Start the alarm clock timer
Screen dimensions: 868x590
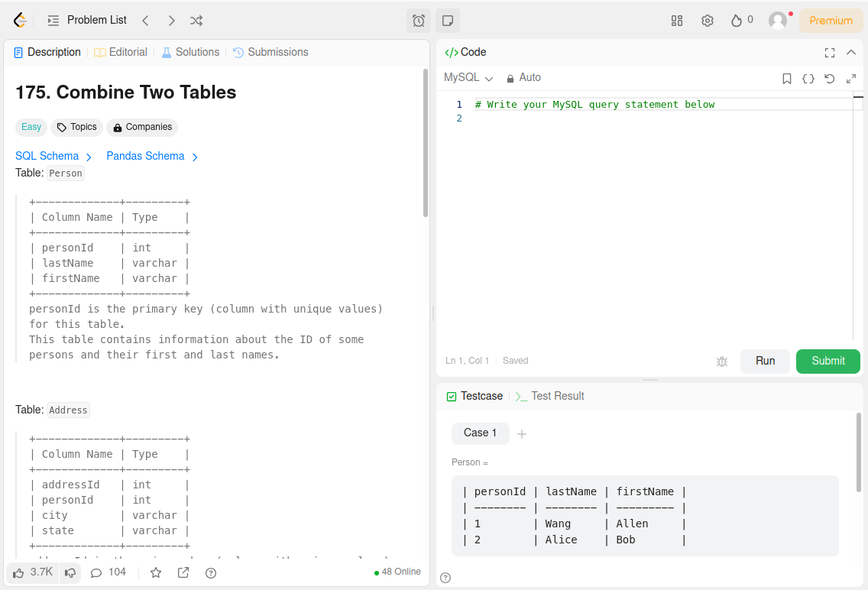pyautogui.click(x=419, y=21)
